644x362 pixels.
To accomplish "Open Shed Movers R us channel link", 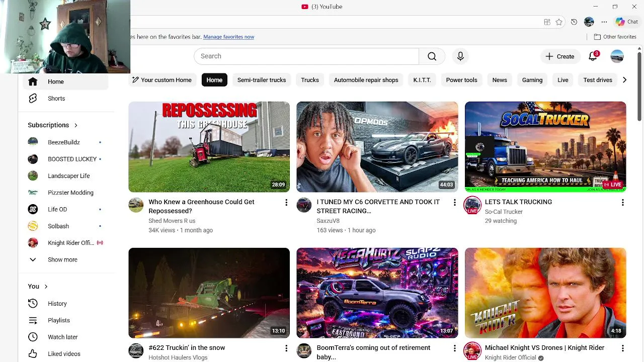I will pyautogui.click(x=172, y=221).
